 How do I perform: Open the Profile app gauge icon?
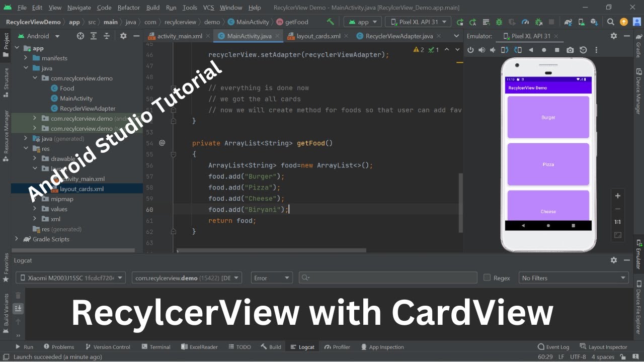pos(525,22)
